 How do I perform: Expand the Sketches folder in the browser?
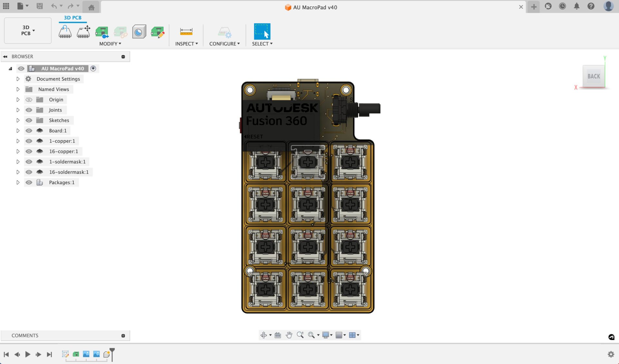pyautogui.click(x=18, y=120)
